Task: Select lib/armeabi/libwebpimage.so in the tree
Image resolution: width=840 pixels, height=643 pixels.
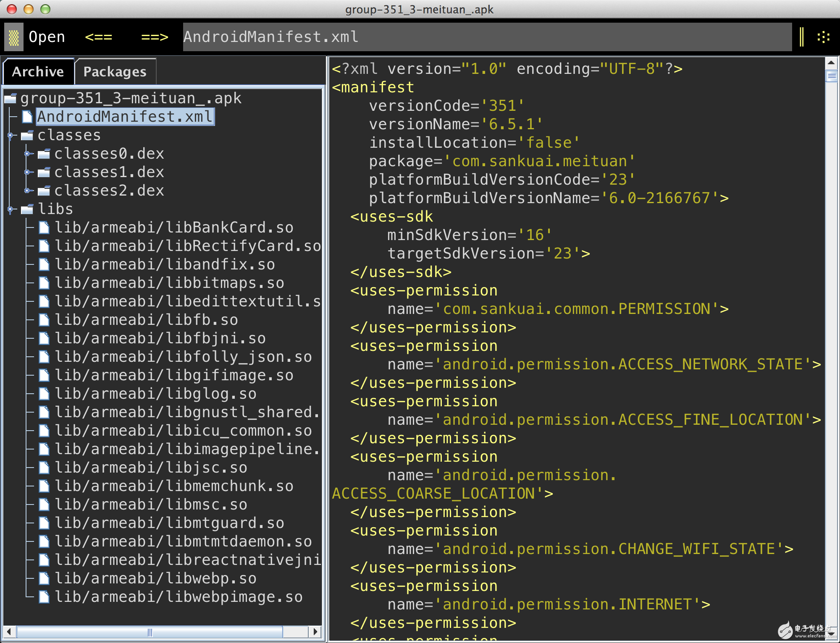Action: click(179, 597)
